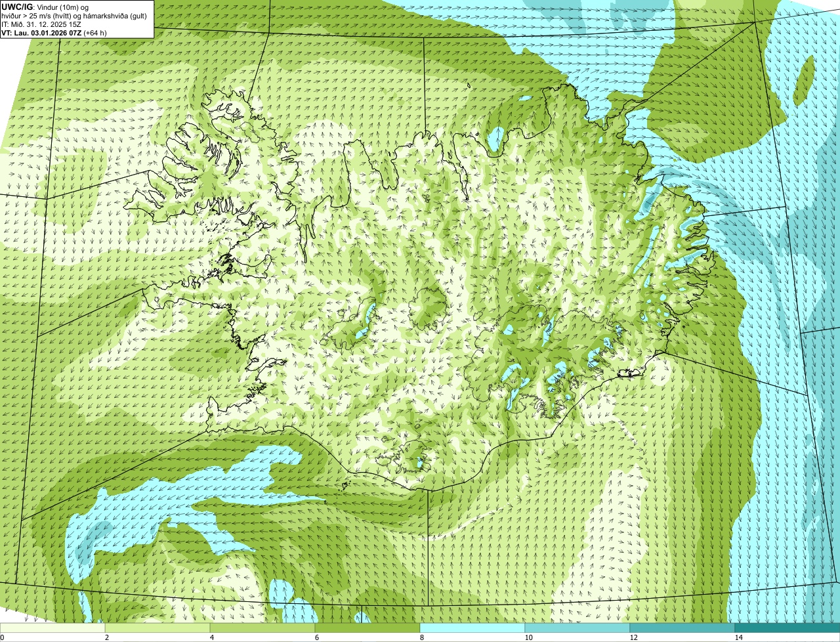Click the '8' label on the color scale
The height and width of the screenshot is (642, 840).
pyautogui.click(x=422, y=637)
